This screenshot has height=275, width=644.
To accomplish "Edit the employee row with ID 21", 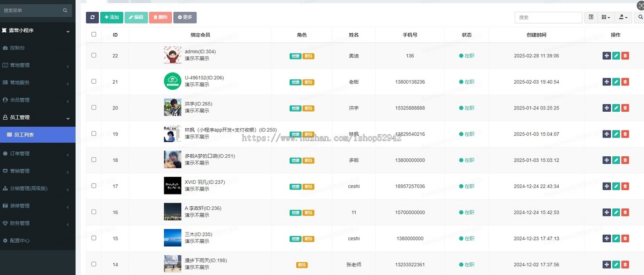I will coord(616,82).
